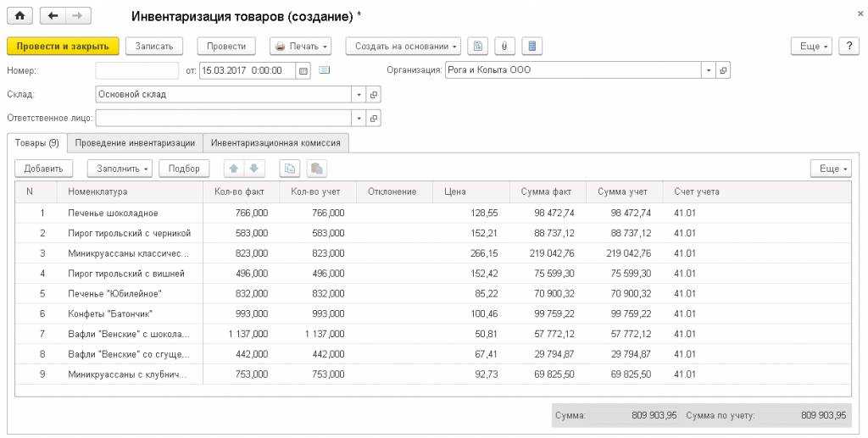Click the Провести button
The width and height of the screenshot is (868, 438).
coord(226,47)
